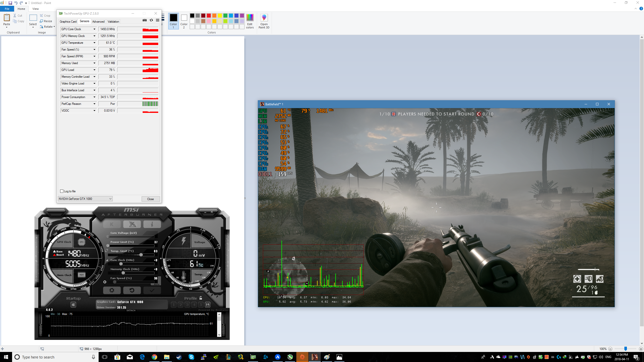Click the Afterburner airplane logo button
Screen dimensions: 644x362
[x=132, y=224]
